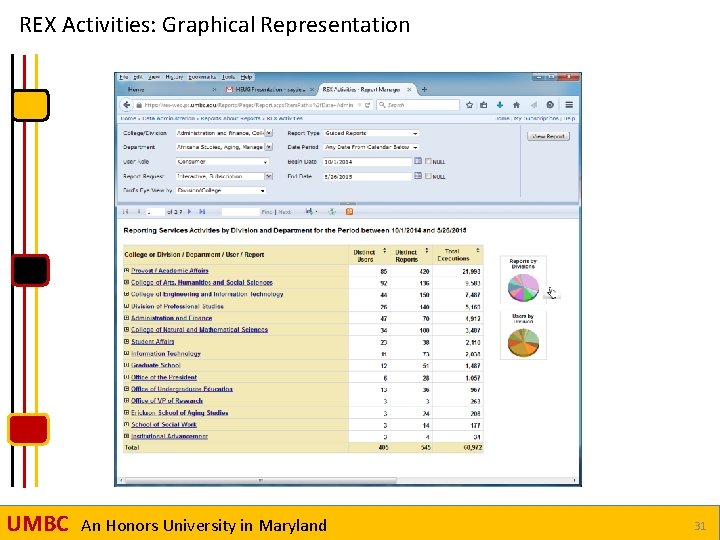
Task: Open Division of Professional Studies link
Action: point(177,306)
